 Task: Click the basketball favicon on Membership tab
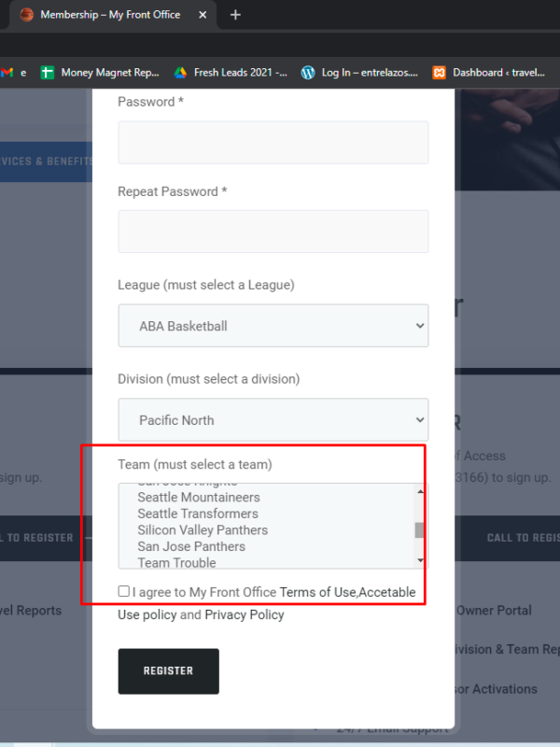[27, 15]
